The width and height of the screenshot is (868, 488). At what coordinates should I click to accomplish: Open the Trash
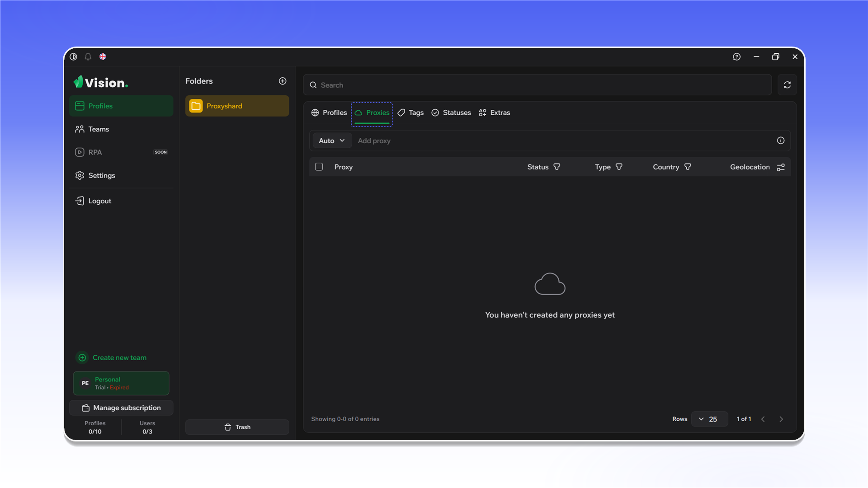tap(237, 427)
